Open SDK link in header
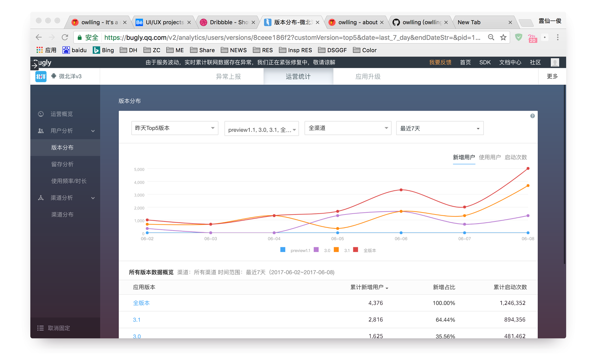597x364 pixels. 485,62
